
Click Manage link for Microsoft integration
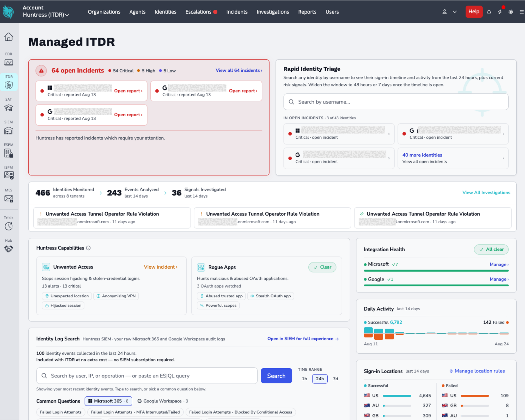[x=499, y=265]
